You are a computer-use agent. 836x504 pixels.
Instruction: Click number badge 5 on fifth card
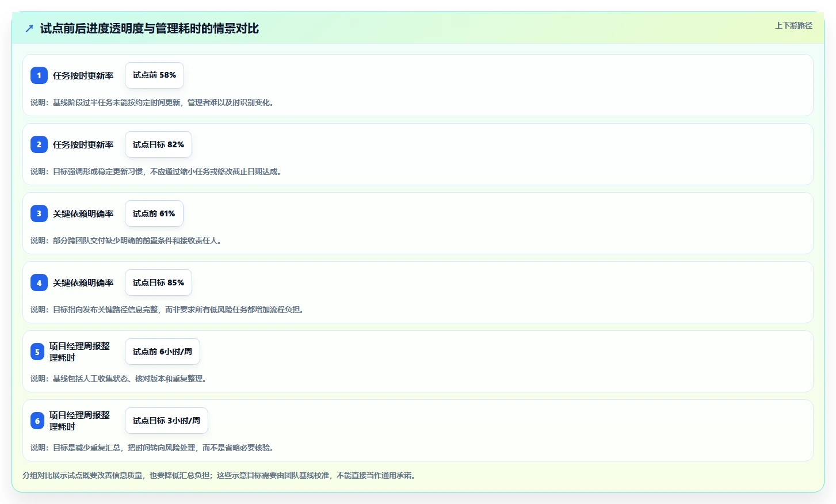tap(37, 352)
